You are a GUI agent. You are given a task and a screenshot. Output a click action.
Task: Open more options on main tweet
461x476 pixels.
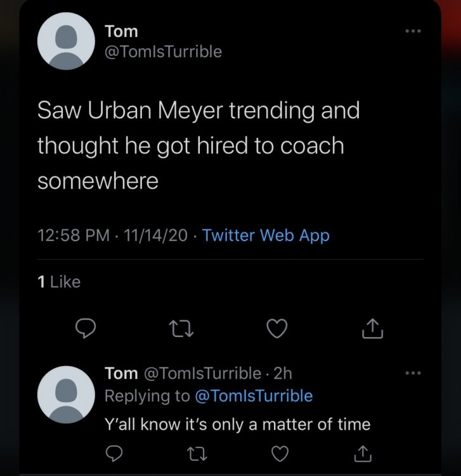tap(412, 30)
